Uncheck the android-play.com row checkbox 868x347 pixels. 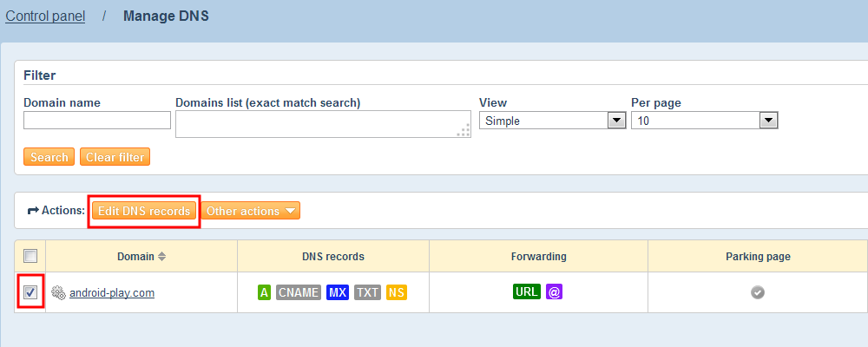[x=30, y=292]
